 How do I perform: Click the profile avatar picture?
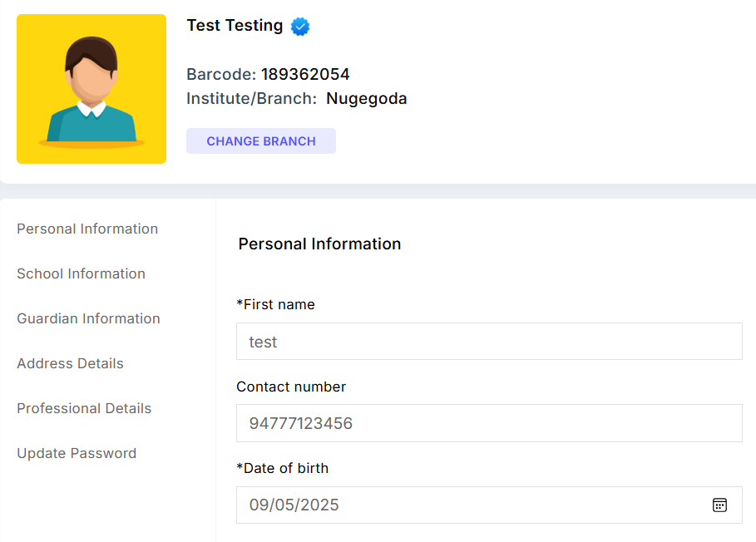point(91,89)
